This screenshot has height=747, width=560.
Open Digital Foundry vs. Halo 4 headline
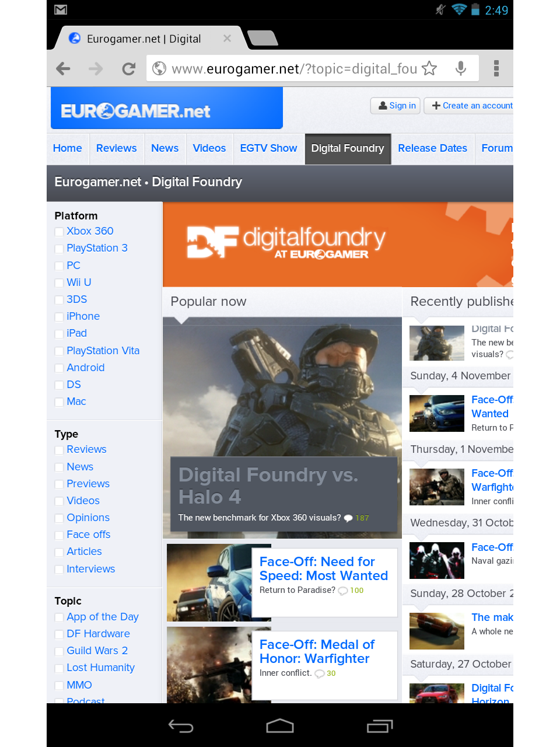click(x=268, y=486)
